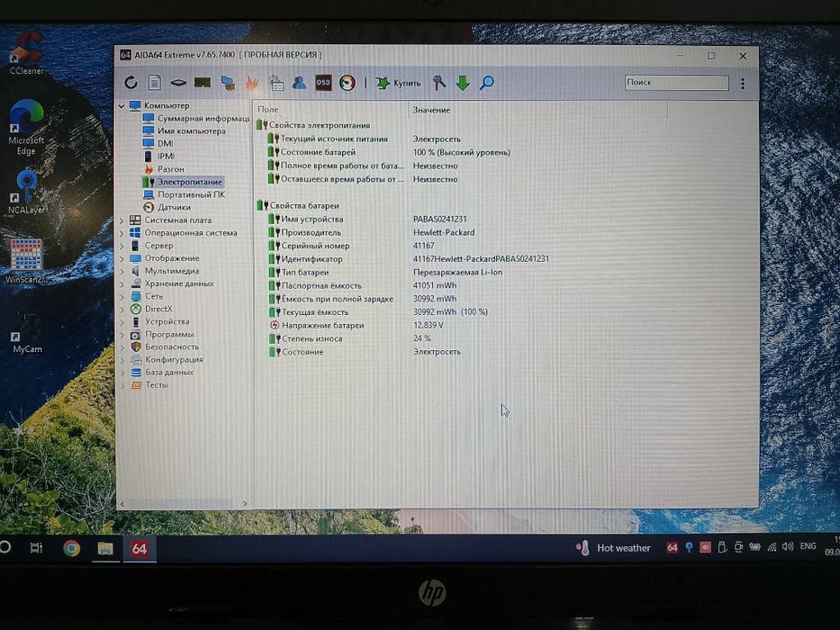Click the AIDA64 taskbar button
Screen dimensions: 840x630
click(140, 549)
